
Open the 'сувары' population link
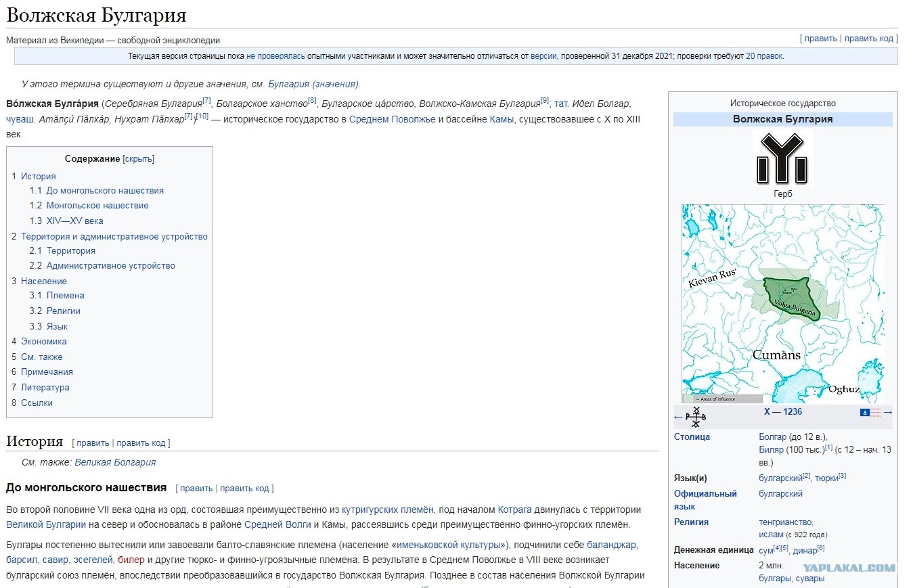coord(809,579)
